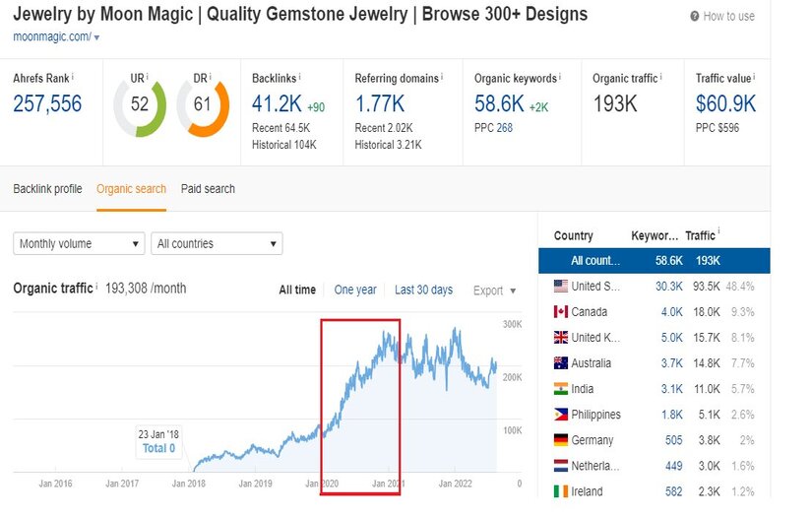The image size is (812, 517).
Task: Click the Recent 64.5K backlinks text
Action: 281,128
